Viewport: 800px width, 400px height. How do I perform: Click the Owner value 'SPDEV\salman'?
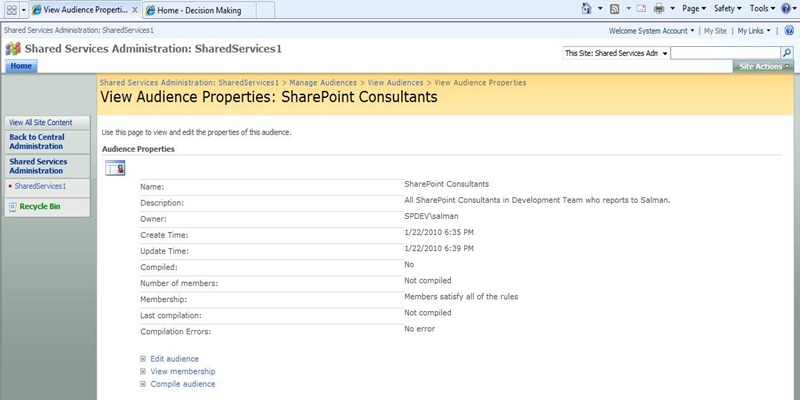(431, 216)
